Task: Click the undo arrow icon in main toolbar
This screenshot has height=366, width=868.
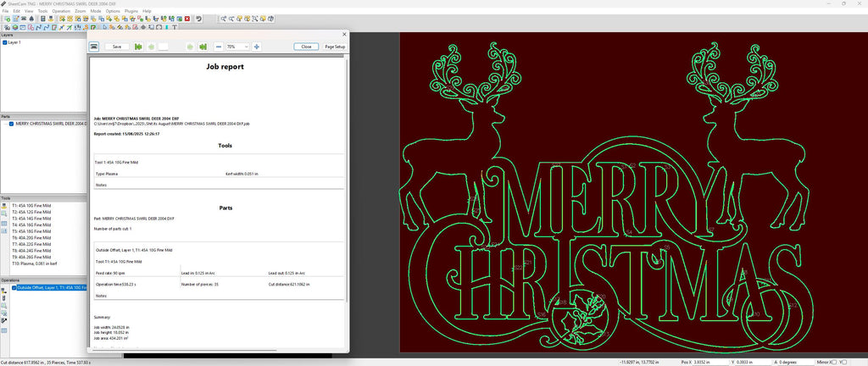Action: (198, 19)
